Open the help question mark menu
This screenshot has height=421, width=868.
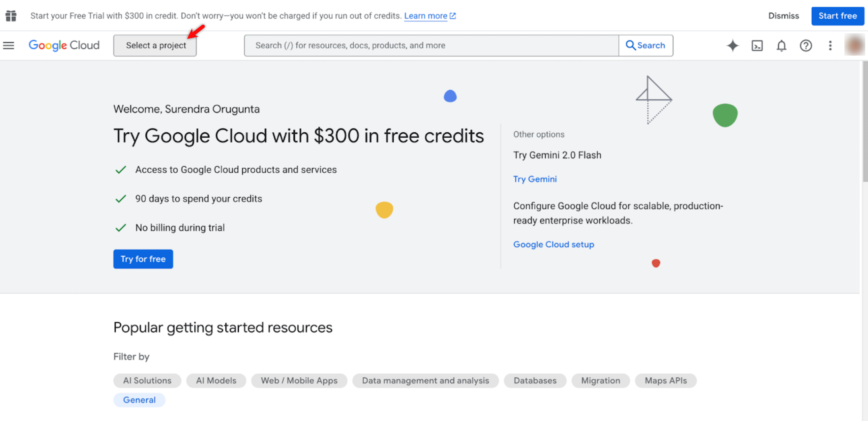806,45
